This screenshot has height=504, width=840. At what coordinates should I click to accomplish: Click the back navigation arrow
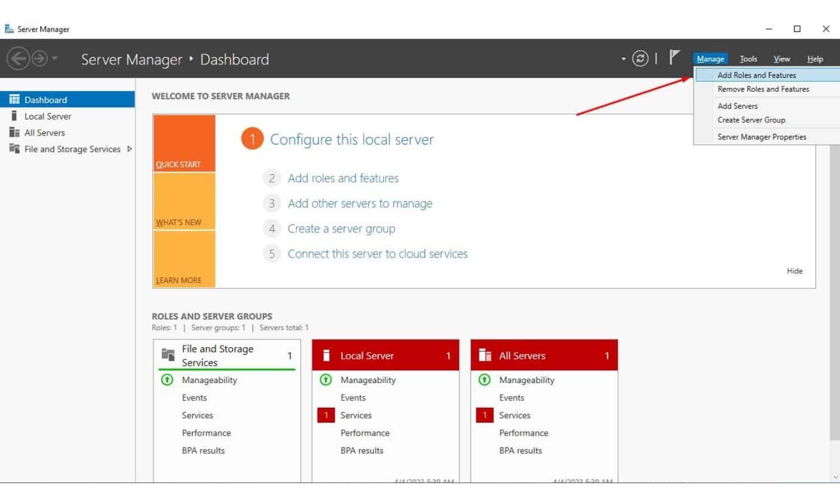click(18, 58)
